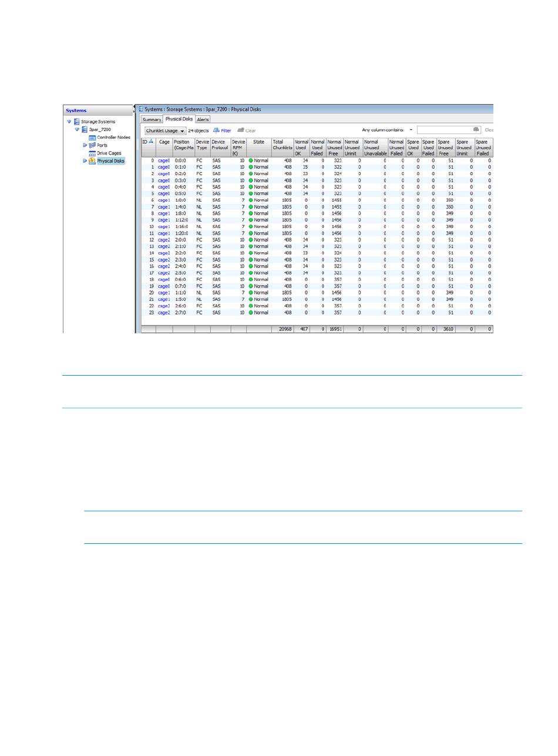Open the Chunklet Usage dropdown

click(165, 131)
